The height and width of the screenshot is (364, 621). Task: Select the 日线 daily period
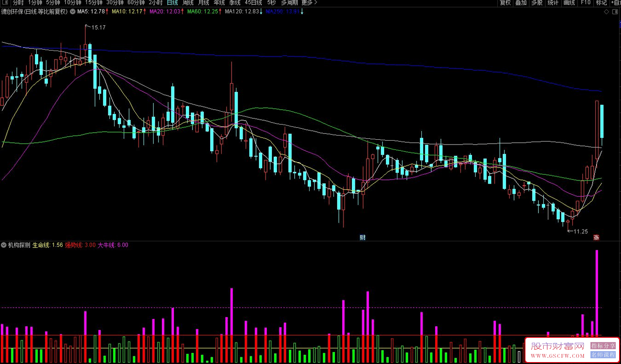[172, 3]
